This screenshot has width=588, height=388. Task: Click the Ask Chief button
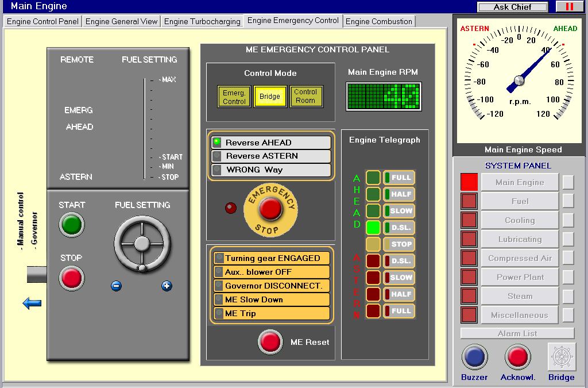pos(512,7)
